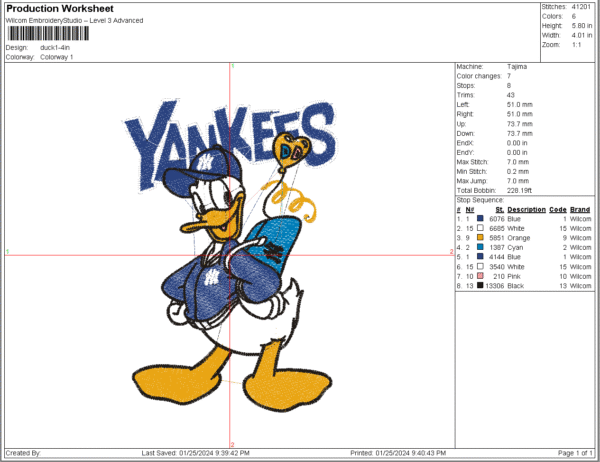The width and height of the screenshot is (600, 462).
Task: Select the trims value '43'
Action: (x=510, y=95)
